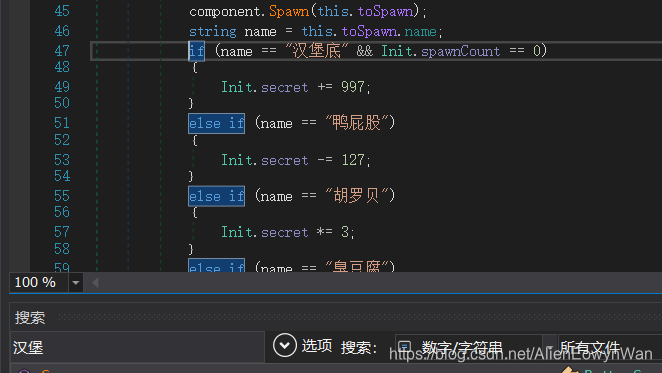This screenshot has height=373, width=662.
Task: Focus the search box containing 汉堡
Action: pos(137,347)
